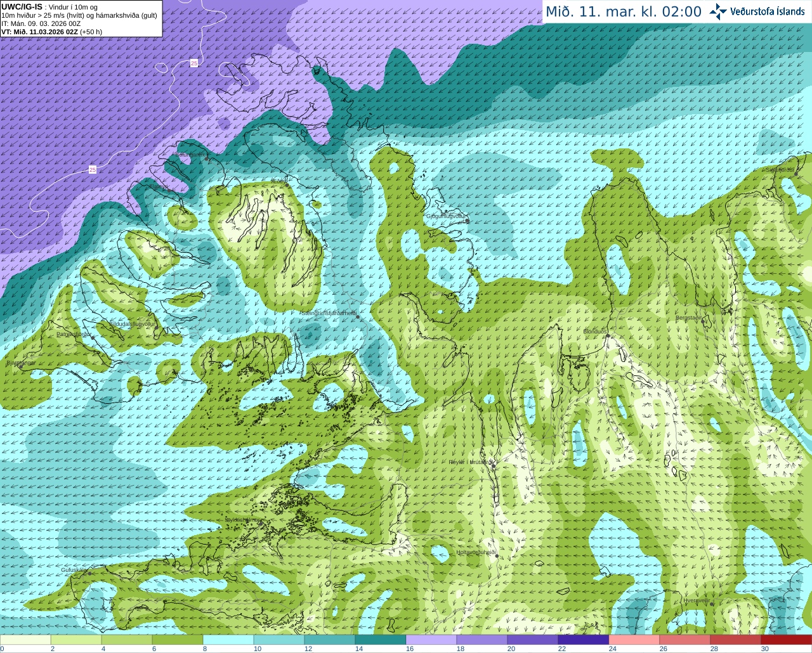Select the 18–20 m/s violet legend swatch
This screenshot has height=653, width=812.
pos(482,640)
